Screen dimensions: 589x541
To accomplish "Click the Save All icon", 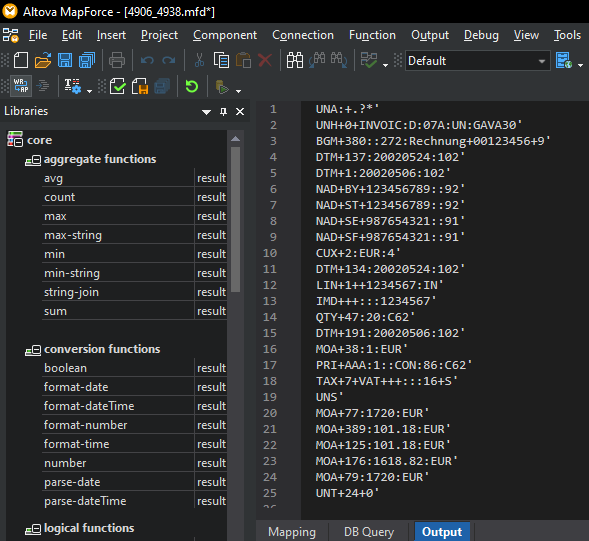I will [x=87, y=60].
